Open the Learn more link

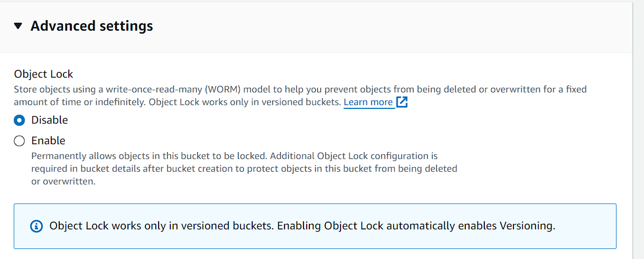point(368,102)
